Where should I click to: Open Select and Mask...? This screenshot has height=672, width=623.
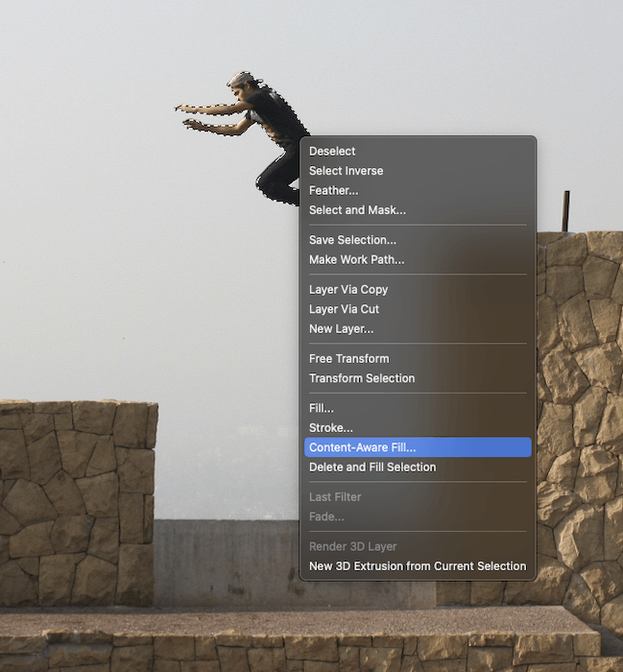[418, 210]
